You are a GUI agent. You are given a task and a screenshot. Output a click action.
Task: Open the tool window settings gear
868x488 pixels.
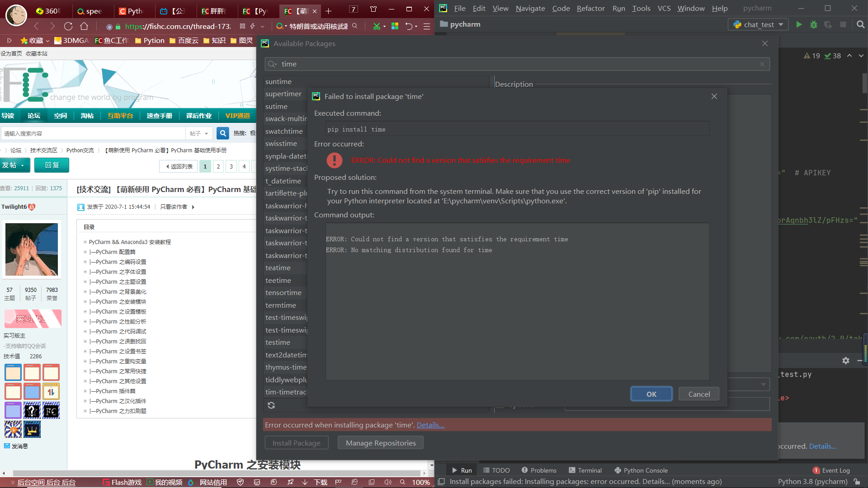[x=846, y=360]
